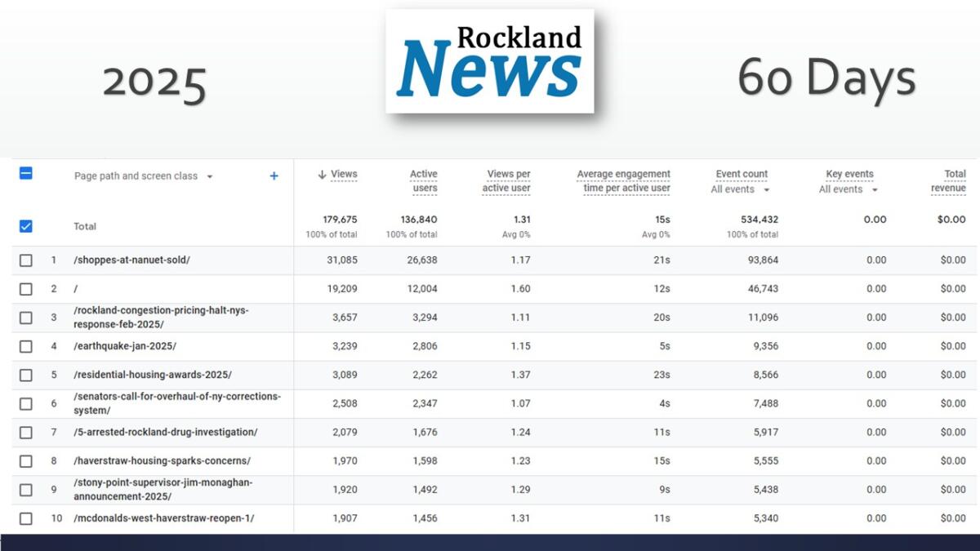Click views value 3,657
Viewport: 980px width, 551px height.
pyautogui.click(x=345, y=318)
